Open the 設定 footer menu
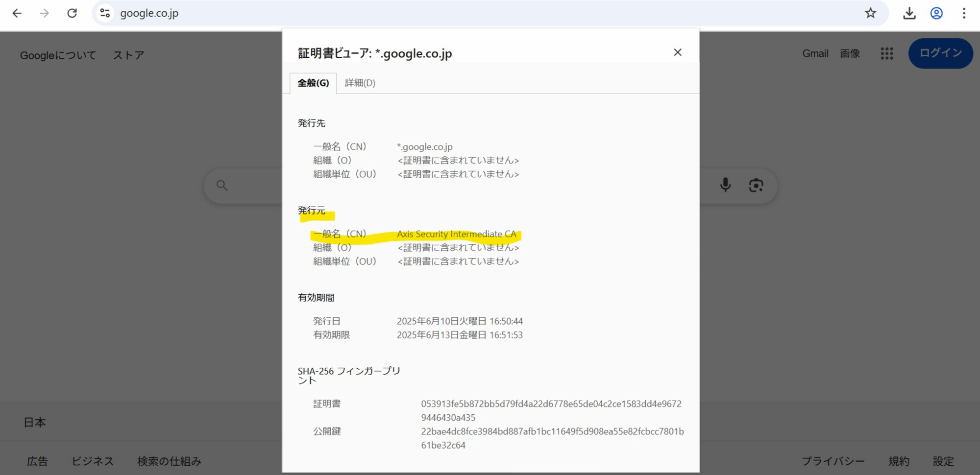Viewport: 980px width, 475px height. 943,461
